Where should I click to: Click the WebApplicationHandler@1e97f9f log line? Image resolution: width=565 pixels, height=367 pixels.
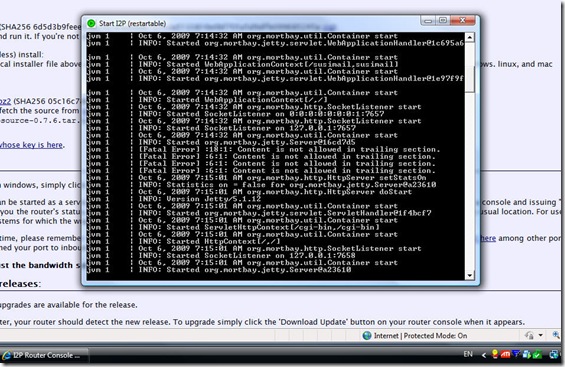pyautogui.click(x=275, y=79)
